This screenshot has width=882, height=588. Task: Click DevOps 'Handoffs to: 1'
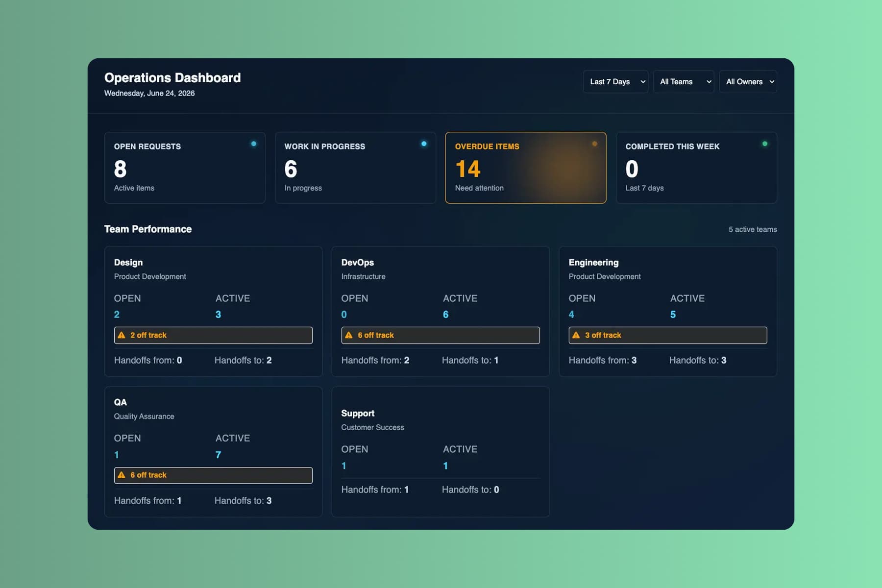click(x=470, y=360)
